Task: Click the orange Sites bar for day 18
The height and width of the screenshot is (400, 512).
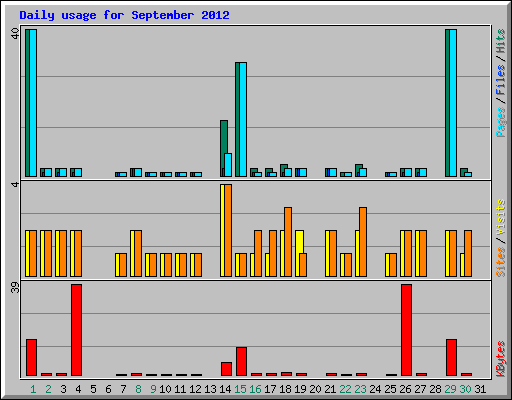Action: pos(288,242)
